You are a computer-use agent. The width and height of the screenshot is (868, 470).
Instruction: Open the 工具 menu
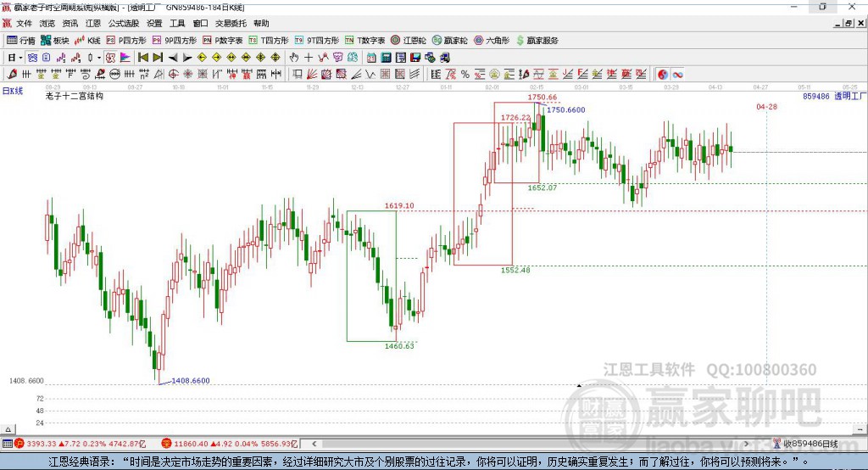177,23
